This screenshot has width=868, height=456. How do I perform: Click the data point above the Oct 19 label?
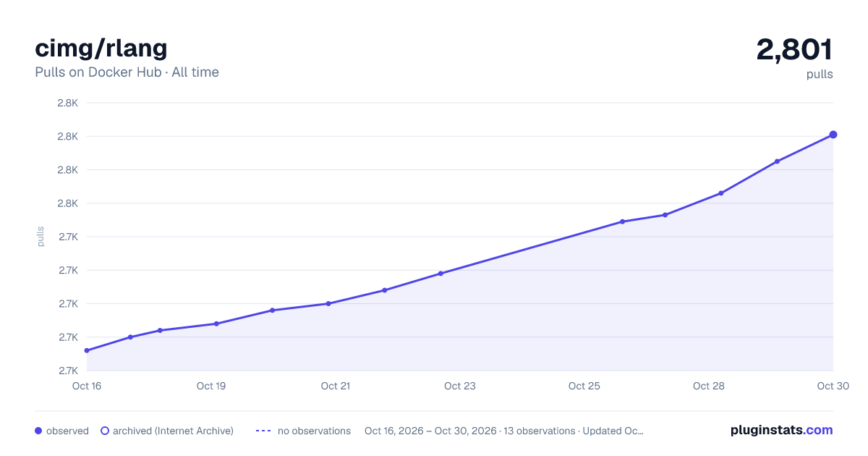[216, 324]
